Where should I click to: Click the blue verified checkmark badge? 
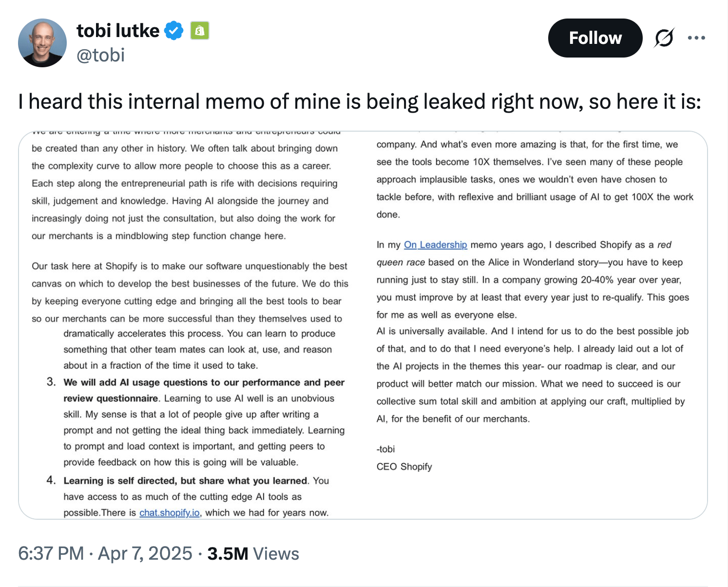coord(173,31)
